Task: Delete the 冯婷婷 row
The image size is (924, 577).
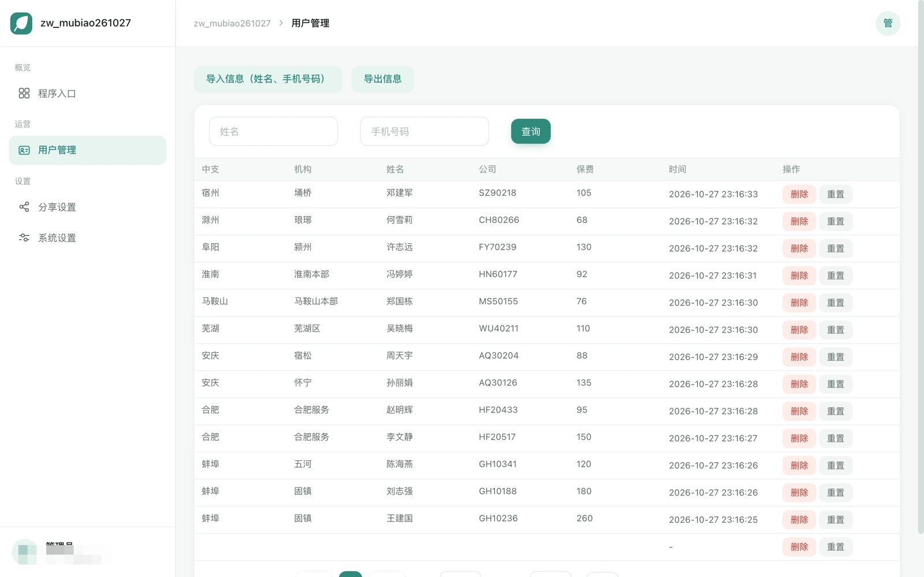Action: [799, 276]
